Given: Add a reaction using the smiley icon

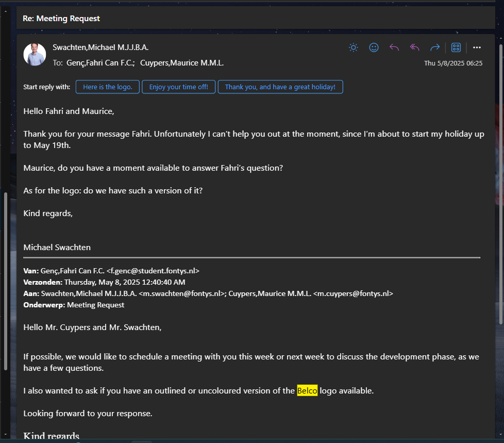Looking at the screenshot, I should click(374, 47).
